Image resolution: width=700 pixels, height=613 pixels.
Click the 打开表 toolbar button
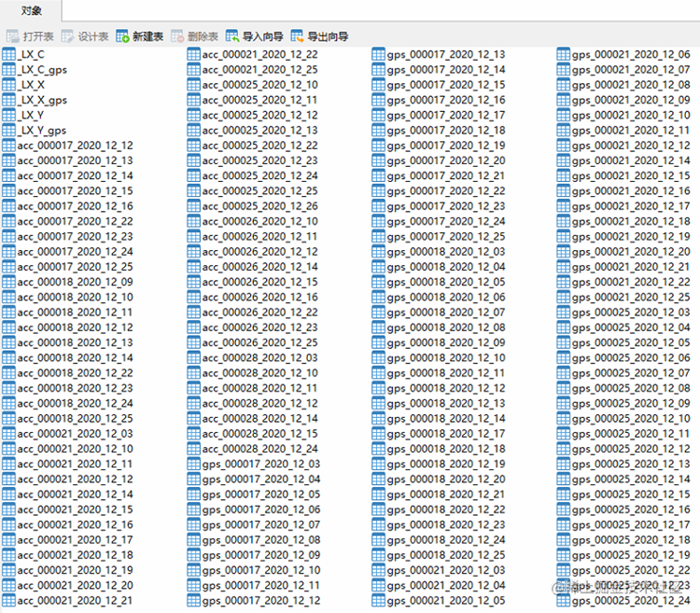(30, 36)
